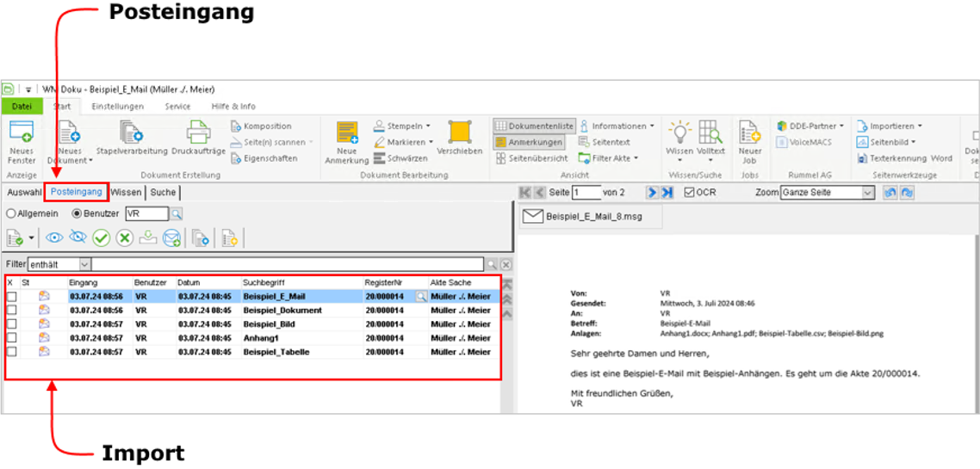Screen dimensions: 980x469
Task: Create a Neue Anmerkung
Action: [347, 142]
